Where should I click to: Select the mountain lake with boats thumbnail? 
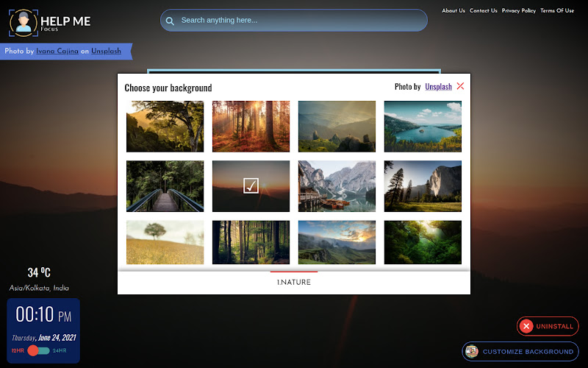[x=337, y=186]
